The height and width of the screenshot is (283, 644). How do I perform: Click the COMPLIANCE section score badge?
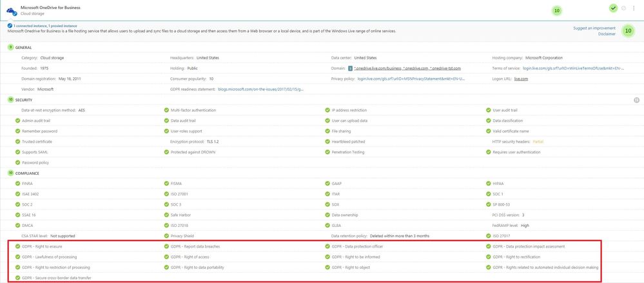point(10,173)
